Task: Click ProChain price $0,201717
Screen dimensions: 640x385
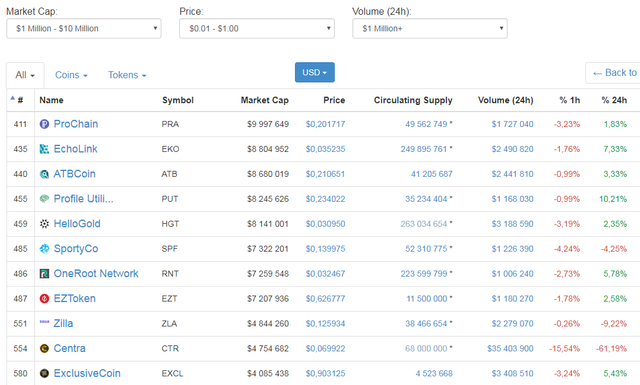Action: tap(325, 124)
